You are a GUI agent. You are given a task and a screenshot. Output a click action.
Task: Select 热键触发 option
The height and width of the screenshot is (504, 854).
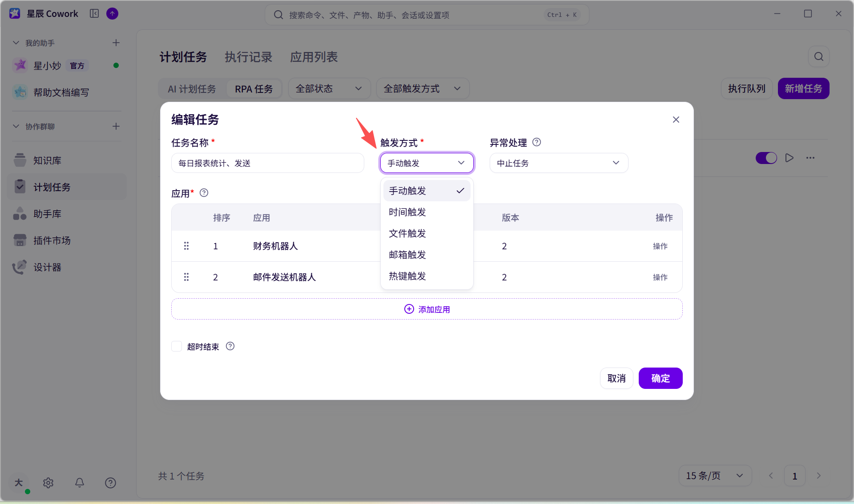coord(427,276)
